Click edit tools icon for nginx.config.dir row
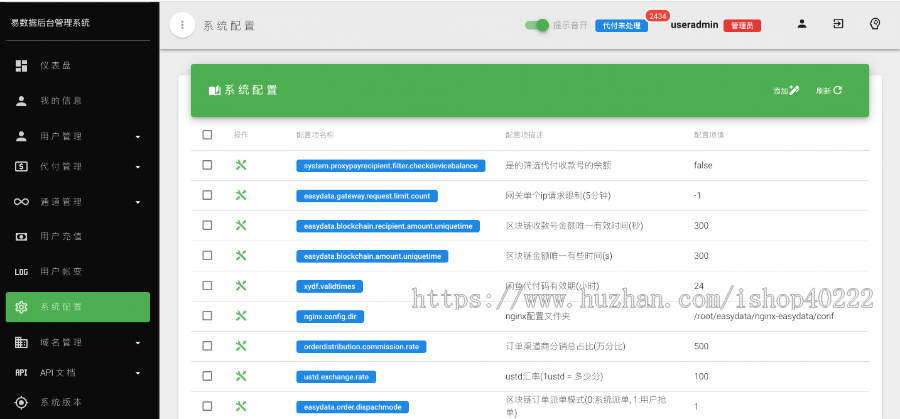The width and height of the screenshot is (900, 419). [x=241, y=315]
